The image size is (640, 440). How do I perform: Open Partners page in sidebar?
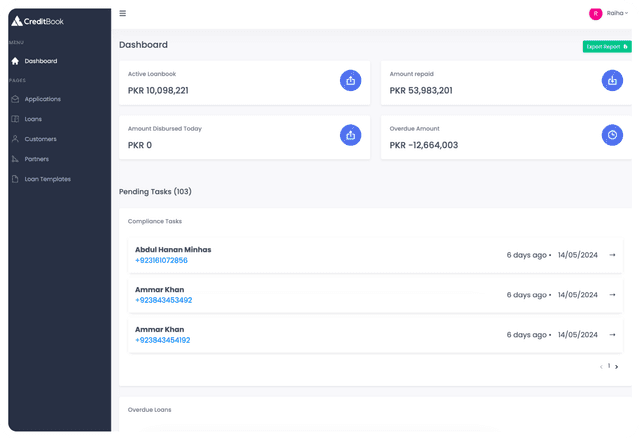[37, 159]
